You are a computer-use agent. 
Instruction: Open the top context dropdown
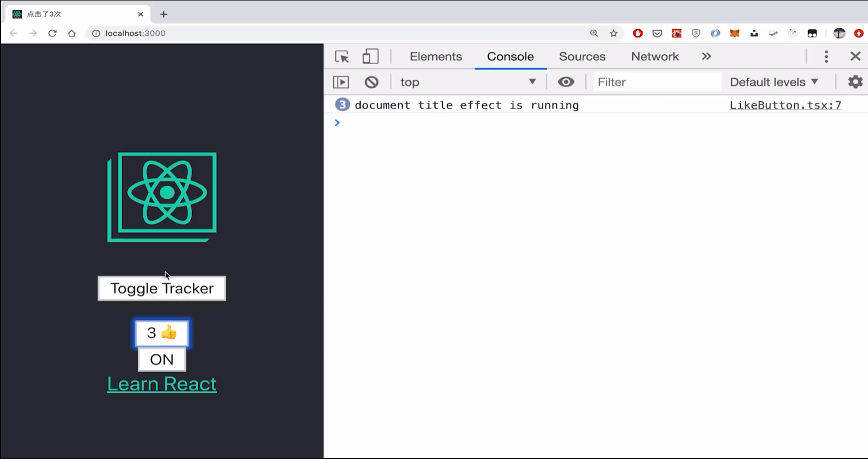pyautogui.click(x=468, y=82)
